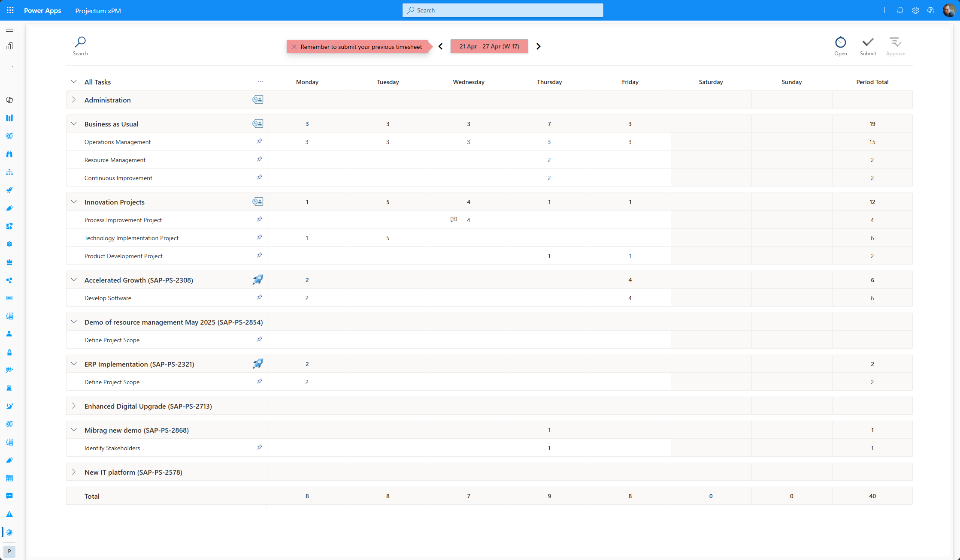Image resolution: width=960 pixels, height=560 pixels.
Task: Open the All Tasks more options ellipsis
Action: coord(260,81)
